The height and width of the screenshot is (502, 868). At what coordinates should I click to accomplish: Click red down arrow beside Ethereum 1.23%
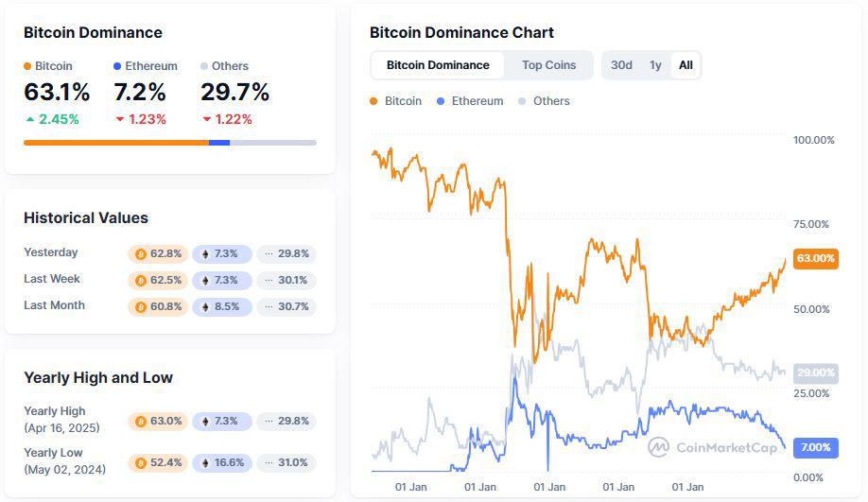tap(119, 119)
